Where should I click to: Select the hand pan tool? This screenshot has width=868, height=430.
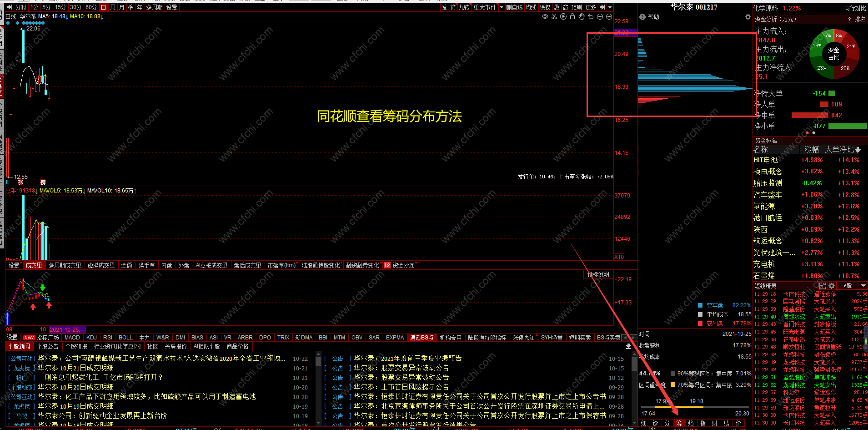click(x=582, y=16)
